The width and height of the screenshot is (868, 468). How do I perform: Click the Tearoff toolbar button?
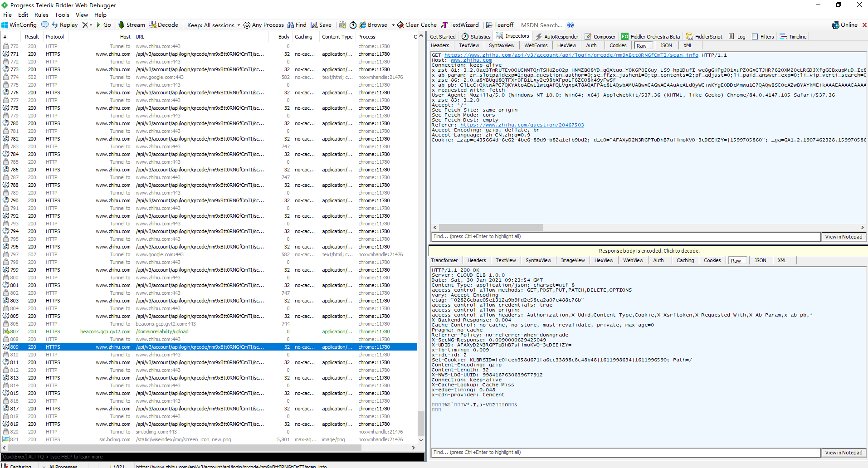pyautogui.click(x=500, y=25)
